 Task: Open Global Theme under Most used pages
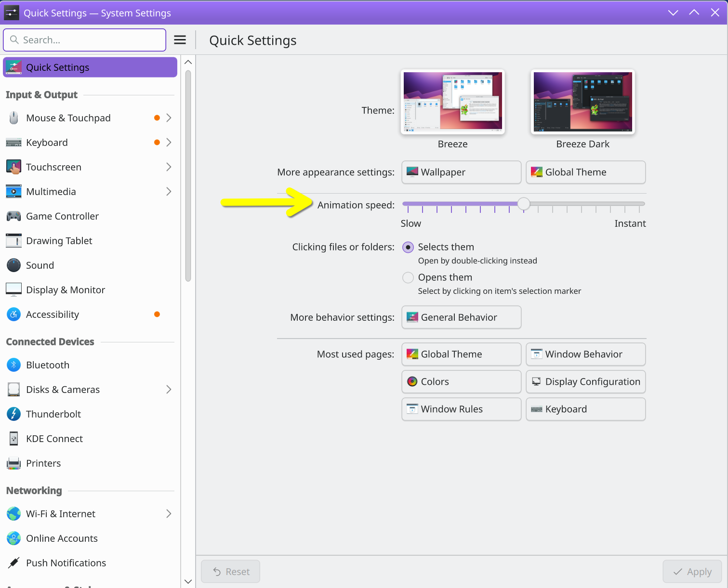pyautogui.click(x=462, y=354)
